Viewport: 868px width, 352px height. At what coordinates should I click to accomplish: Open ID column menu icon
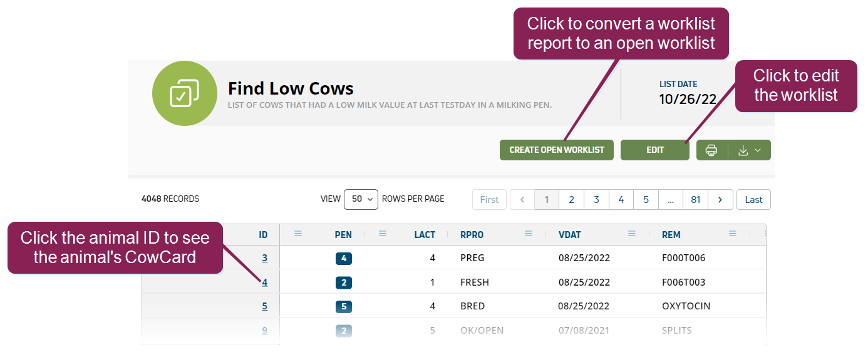coord(298,234)
